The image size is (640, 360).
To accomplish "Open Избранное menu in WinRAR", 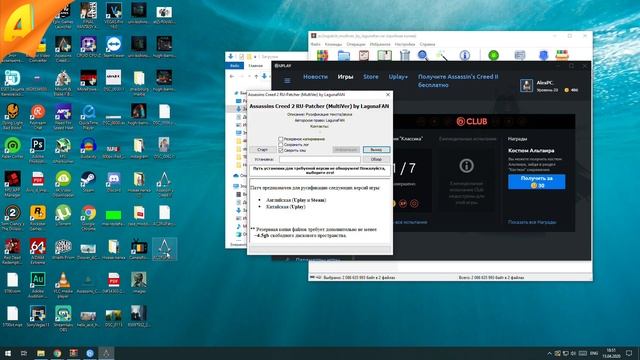I will tap(380, 44).
